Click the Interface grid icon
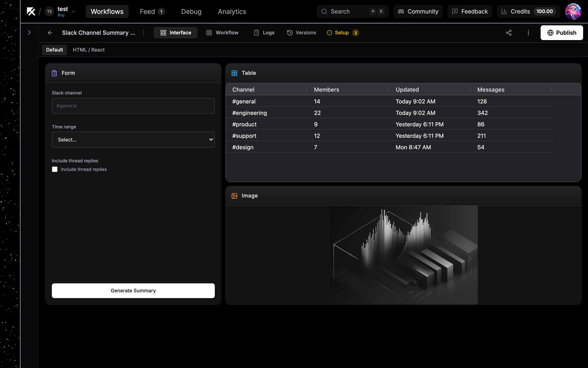 (x=163, y=33)
